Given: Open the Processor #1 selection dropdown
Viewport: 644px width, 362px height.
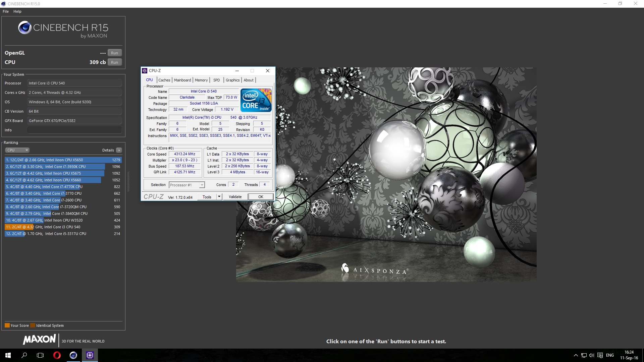Looking at the screenshot, I should coord(201,185).
